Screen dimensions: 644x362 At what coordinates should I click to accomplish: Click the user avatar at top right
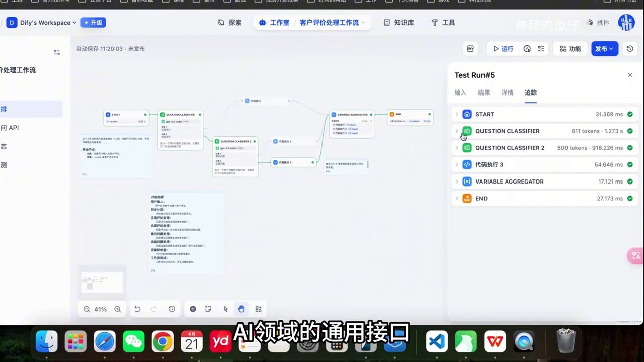tap(626, 23)
